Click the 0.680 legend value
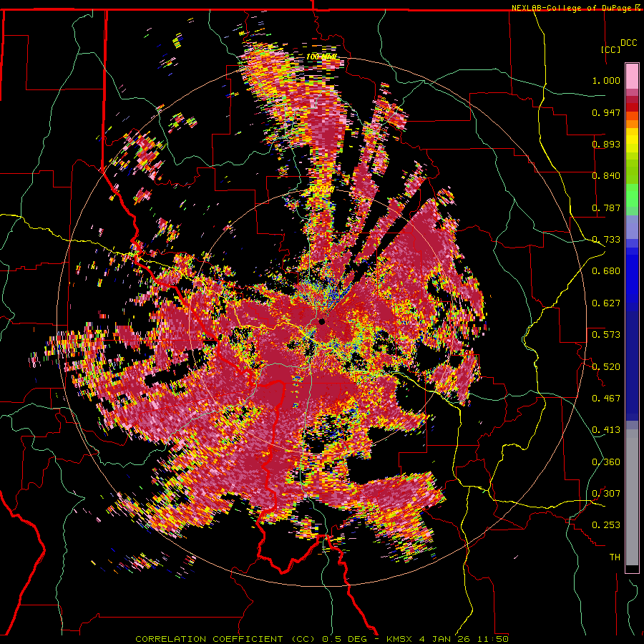The height and width of the screenshot is (644, 644). pos(606,271)
